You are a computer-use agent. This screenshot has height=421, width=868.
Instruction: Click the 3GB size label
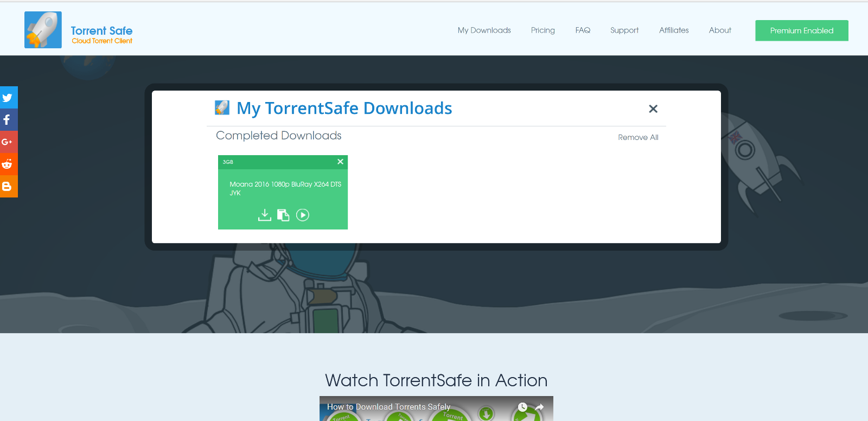228,162
